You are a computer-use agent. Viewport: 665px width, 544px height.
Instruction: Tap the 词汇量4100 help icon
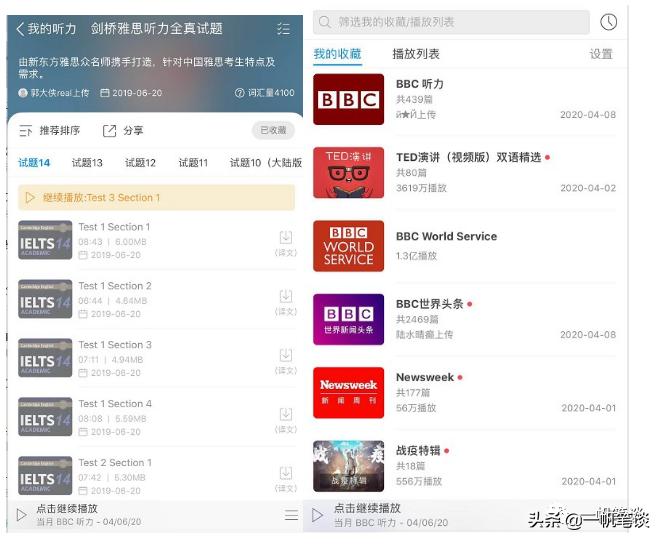point(240,93)
